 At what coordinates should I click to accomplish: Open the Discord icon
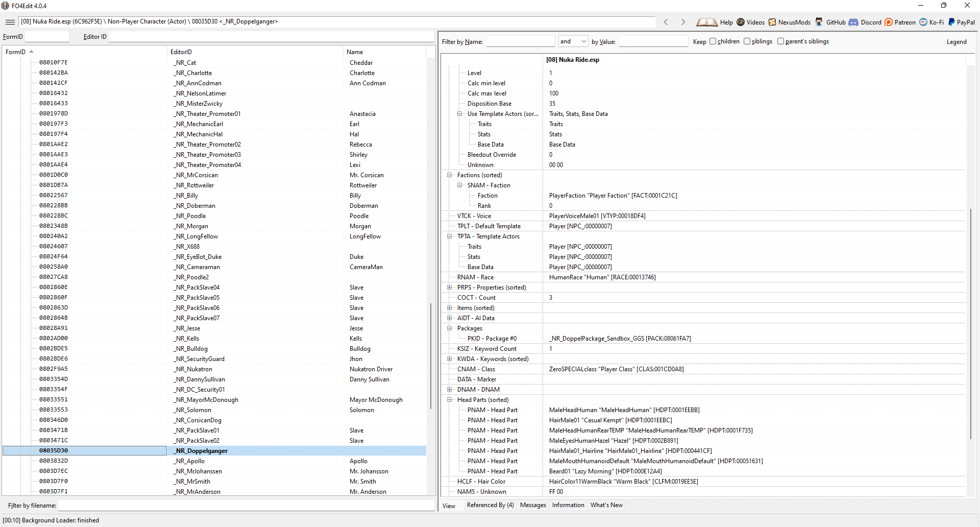click(853, 22)
